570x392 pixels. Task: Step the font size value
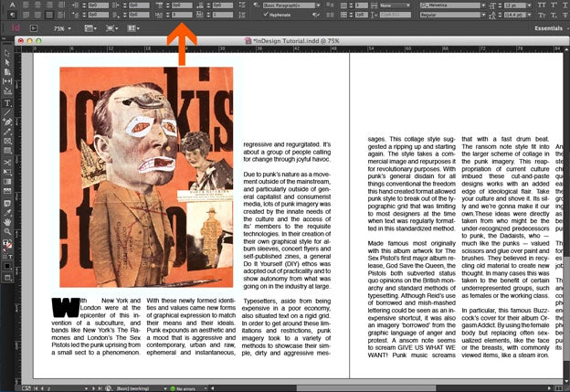[501, 5]
